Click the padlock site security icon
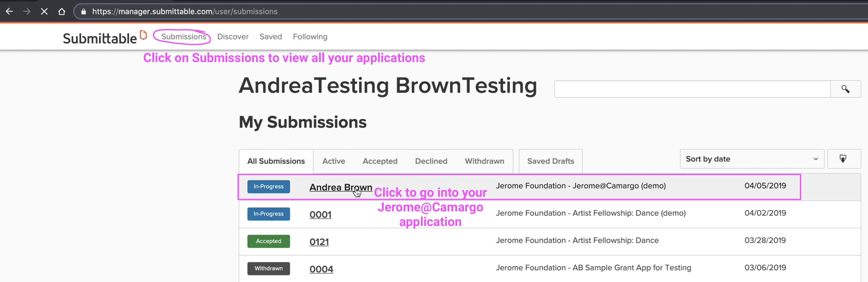This screenshot has height=282, width=868. [83, 12]
